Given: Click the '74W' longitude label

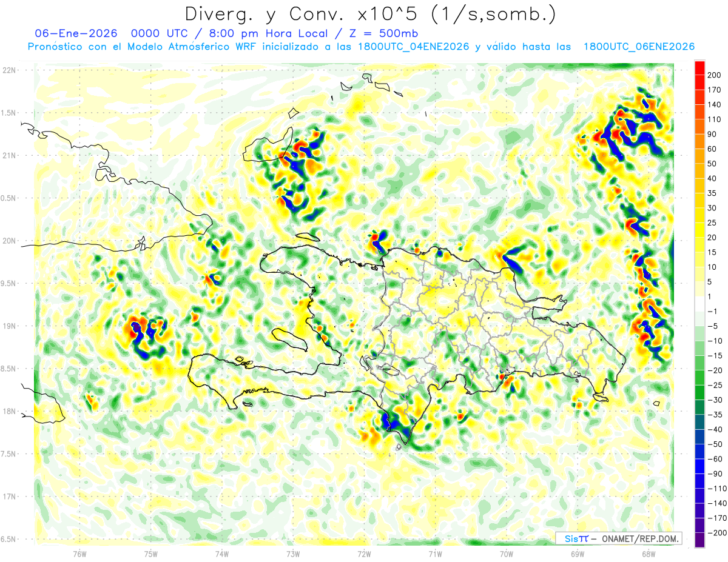Looking at the screenshot, I should [x=222, y=553].
